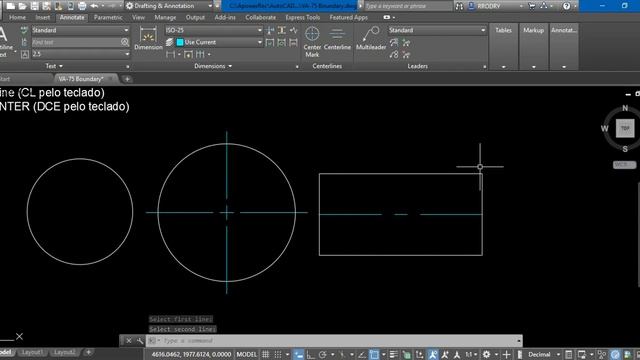640x360 pixels.
Task: Click the Open file folder icon
Action: pyautogui.click(x=22, y=6)
